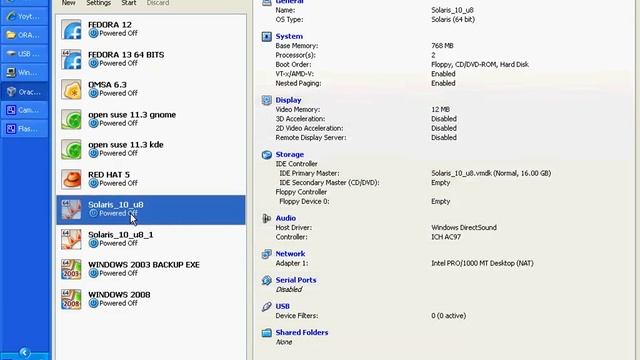Screen dimensions: 640x360
Task: Click the USB section plug icon
Action: [x=267, y=307]
